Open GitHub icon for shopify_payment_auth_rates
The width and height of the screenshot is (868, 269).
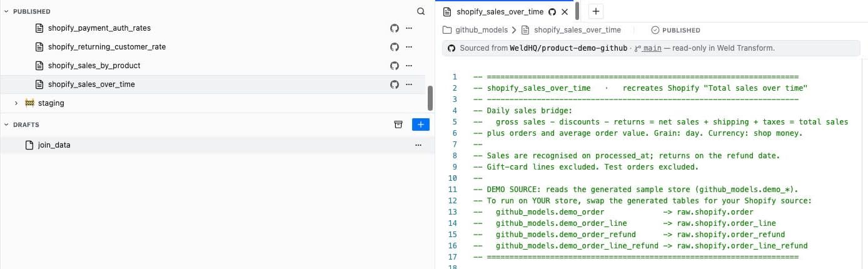tap(395, 28)
